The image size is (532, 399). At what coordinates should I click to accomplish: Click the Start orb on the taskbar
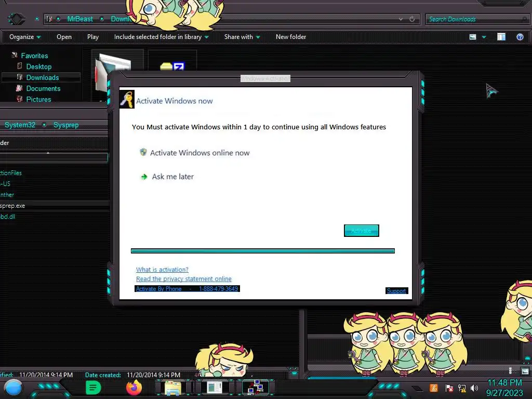pyautogui.click(x=14, y=389)
